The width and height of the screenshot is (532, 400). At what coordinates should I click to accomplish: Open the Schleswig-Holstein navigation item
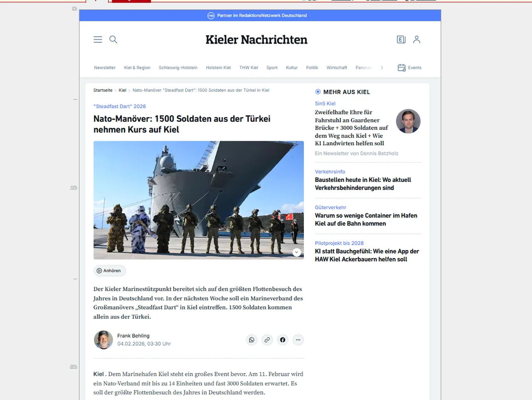(178, 68)
